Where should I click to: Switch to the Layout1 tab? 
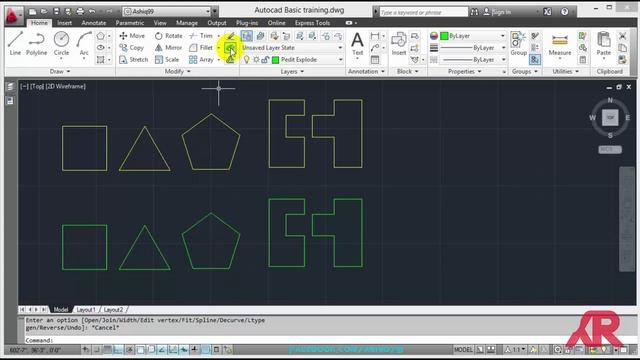tap(86, 310)
